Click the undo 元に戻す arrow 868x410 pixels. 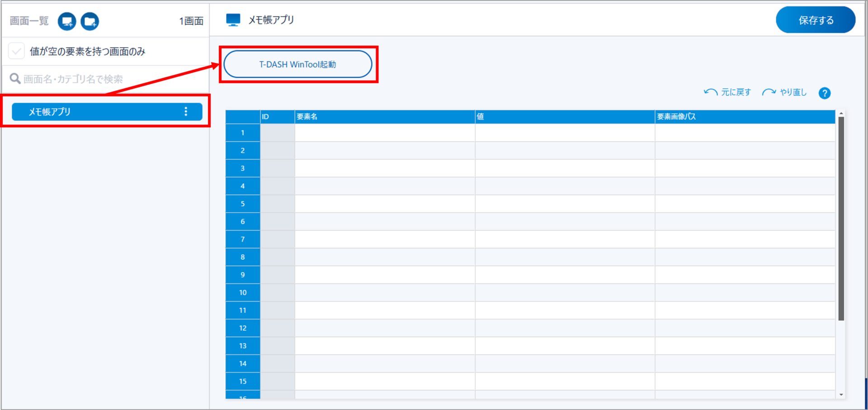tap(711, 93)
